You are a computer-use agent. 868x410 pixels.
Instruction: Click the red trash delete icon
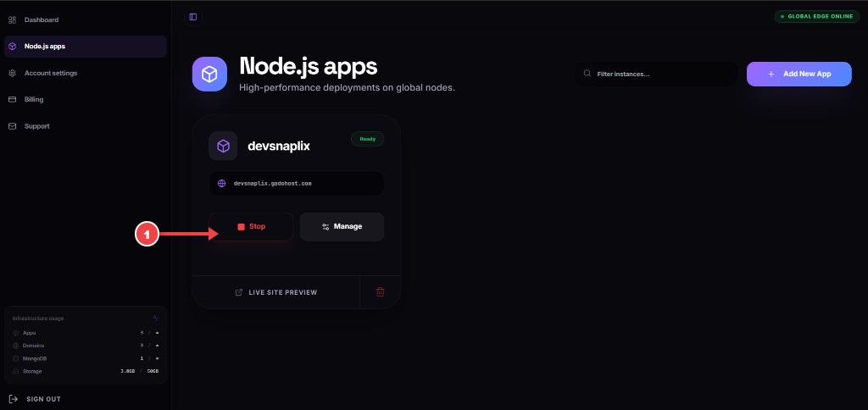click(381, 292)
